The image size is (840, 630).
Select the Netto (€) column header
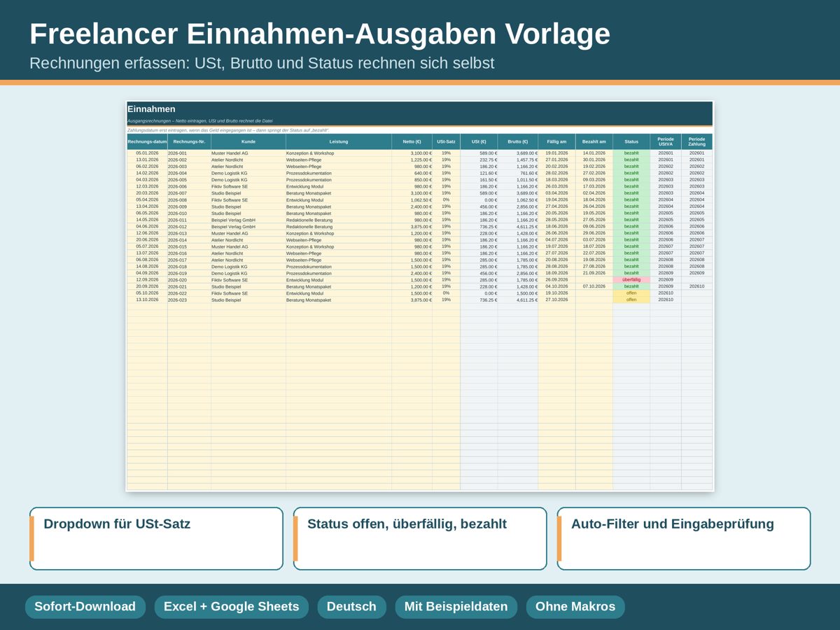point(412,141)
